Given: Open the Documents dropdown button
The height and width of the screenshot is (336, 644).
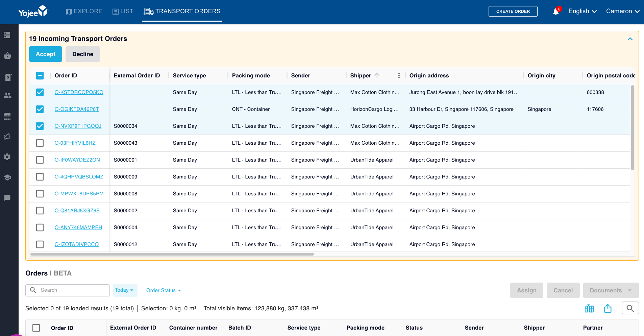Looking at the screenshot, I should pos(611,290).
